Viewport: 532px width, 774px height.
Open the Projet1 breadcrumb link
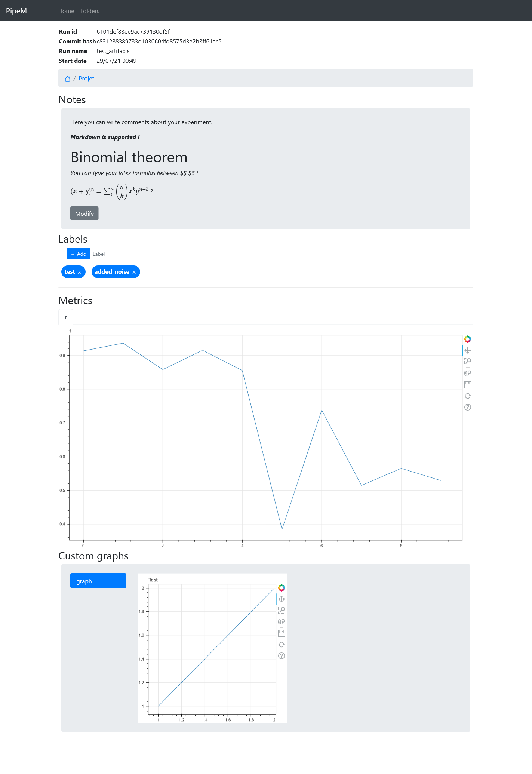point(88,79)
